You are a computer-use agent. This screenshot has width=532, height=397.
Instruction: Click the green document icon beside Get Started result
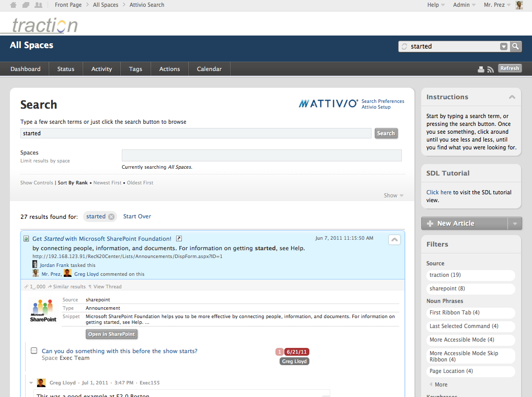coord(26,239)
